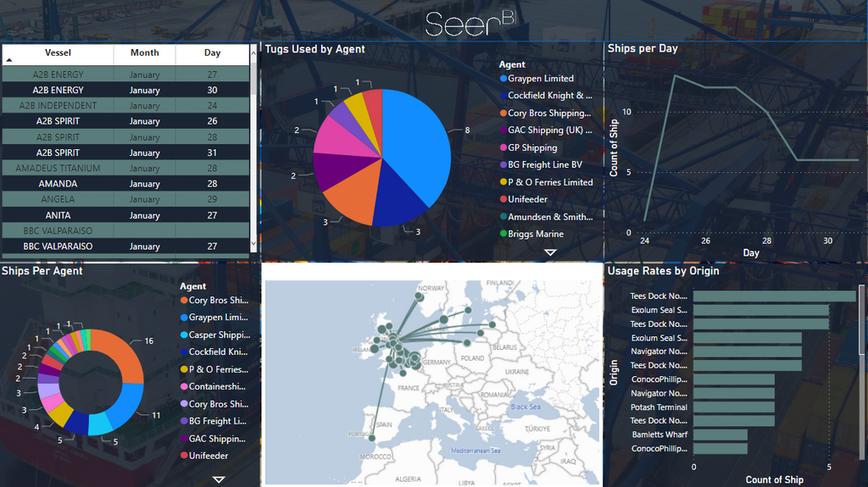This screenshot has height=487, width=868.
Task: Click orange donut segment labeled 16
Action: click(122, 354)
